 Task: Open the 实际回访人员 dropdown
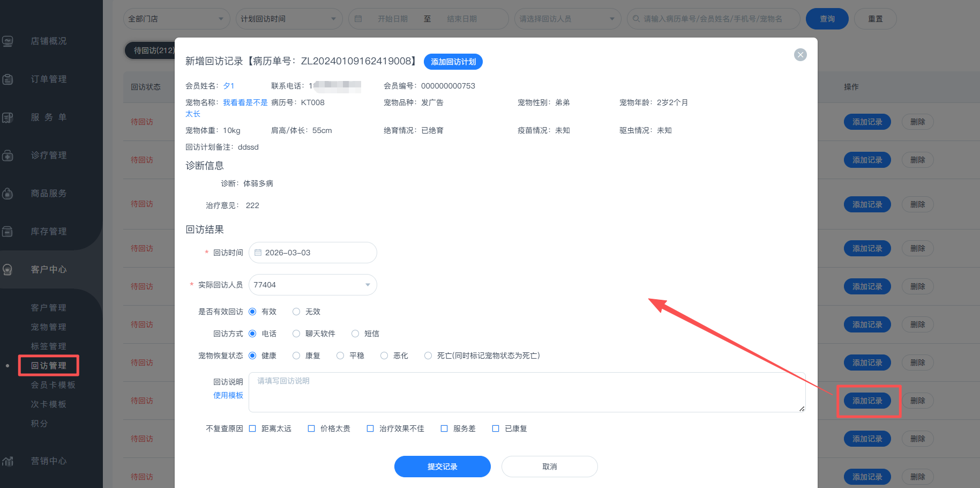pyautogui.click(x=312, y=285)
